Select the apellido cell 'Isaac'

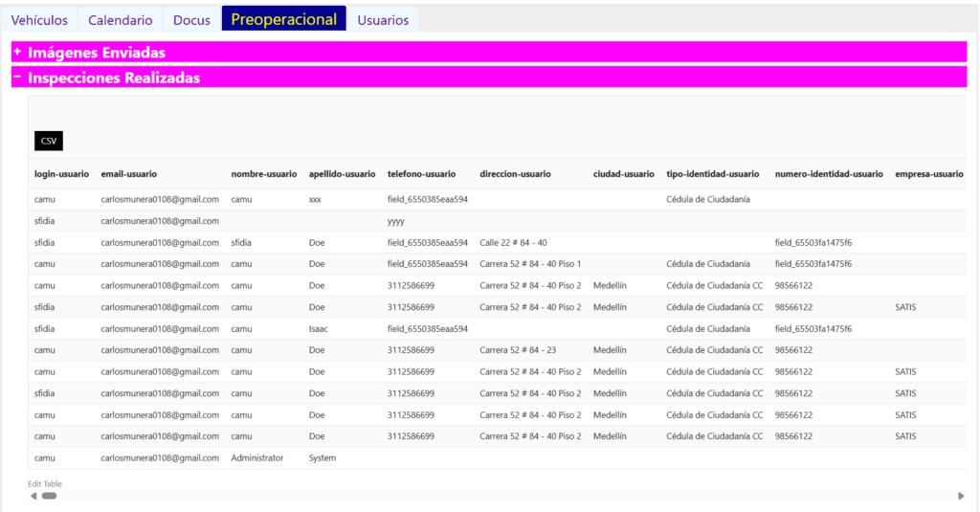[x=318, y=329]
